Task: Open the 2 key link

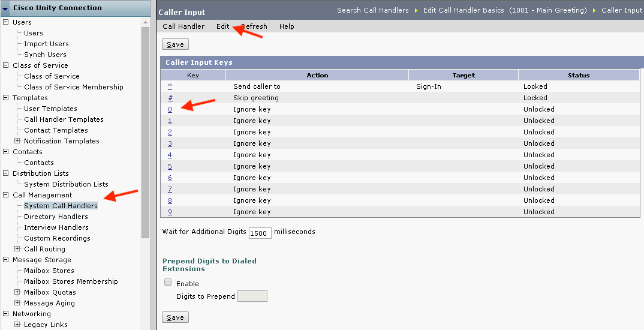Action: [170, 132]
